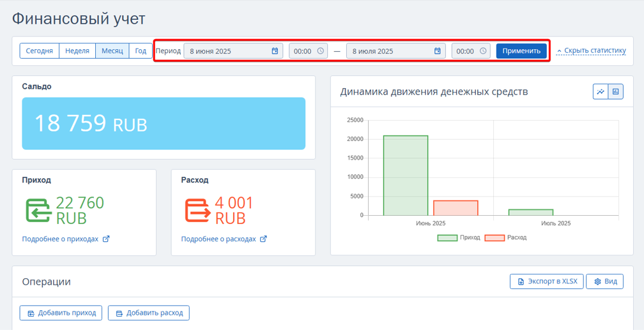Click clock icon in end time field
Screen dimensions: 644x330
(x=483, y=51)
